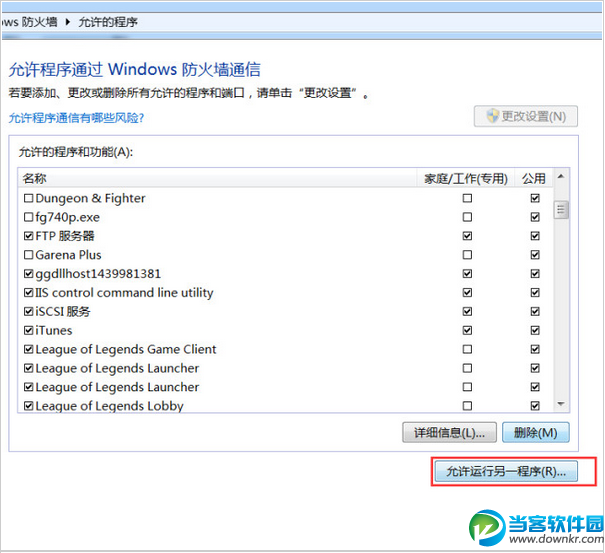
Task: Select the Garena Plus row text
Action: coord(68,255)
